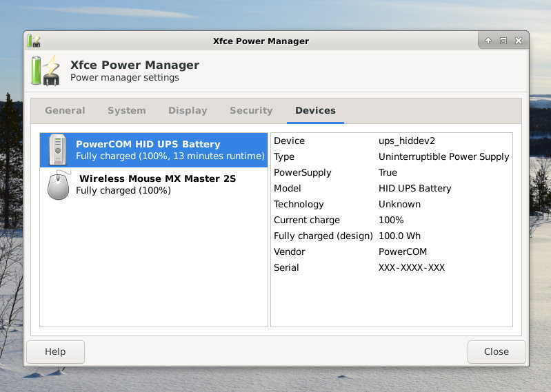Click the 'Device' property label
The width and height of the screenshot is (551, 392).
coord(289,141)
